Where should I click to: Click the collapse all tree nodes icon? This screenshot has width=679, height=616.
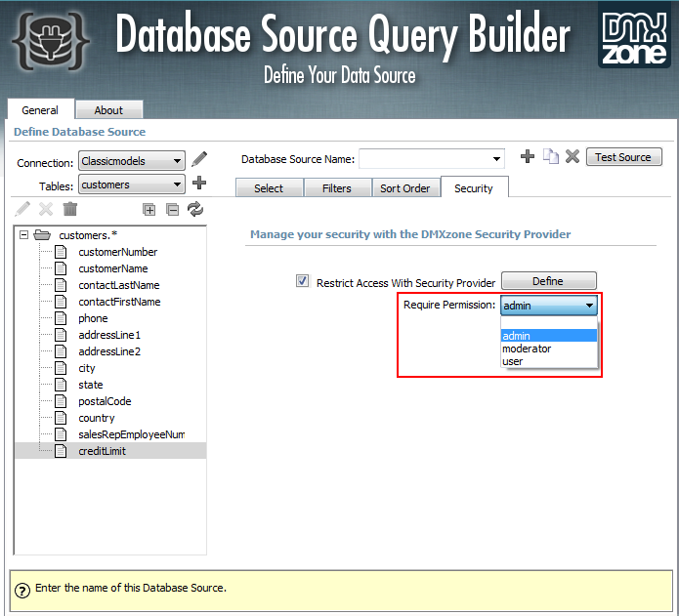(x=172, y=210)
